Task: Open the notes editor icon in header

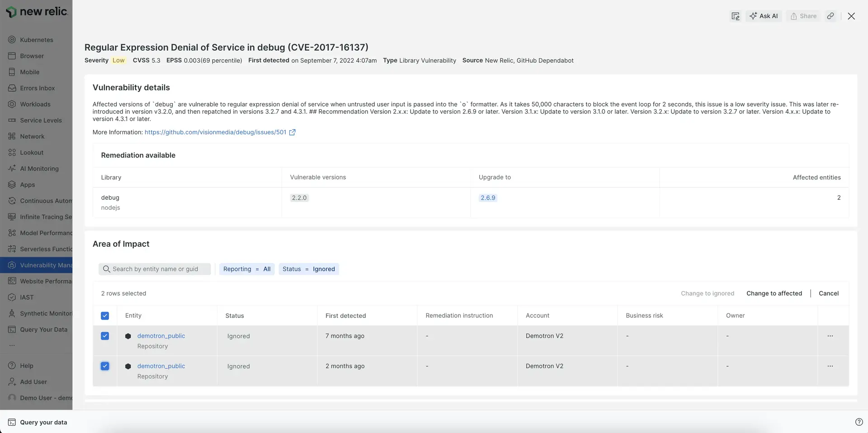Action: (736, 16)
